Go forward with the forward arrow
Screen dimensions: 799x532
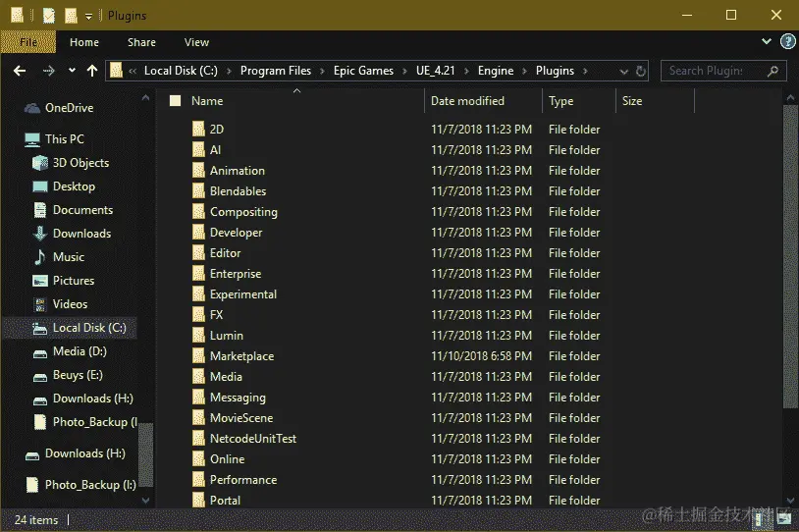tap(48, 71)
